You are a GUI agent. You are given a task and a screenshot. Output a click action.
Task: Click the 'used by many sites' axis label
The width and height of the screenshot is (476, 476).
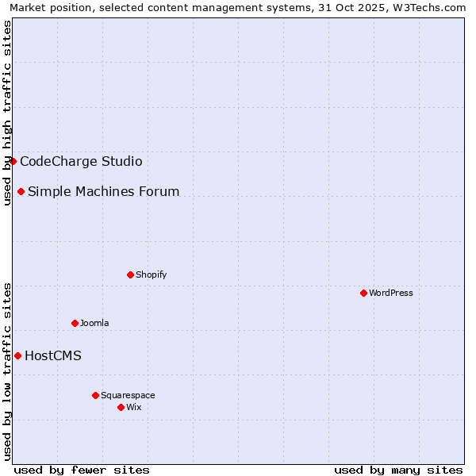(398, 470)
